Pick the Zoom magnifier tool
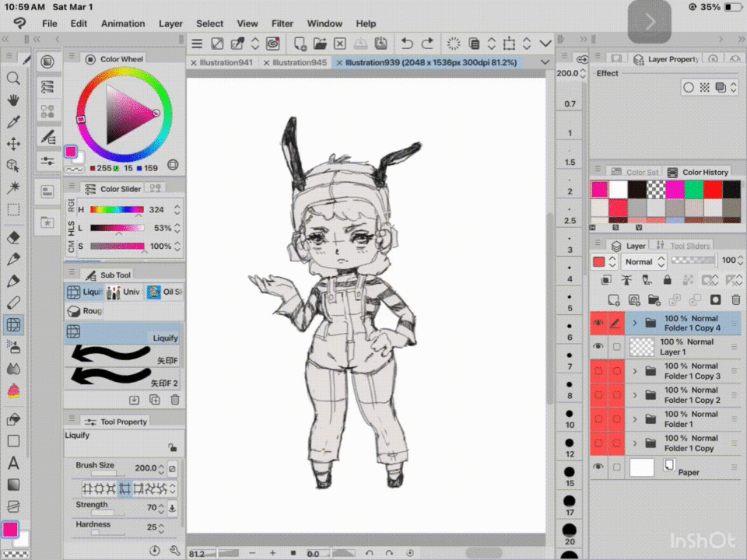The height and width of the screenshot is (560, 747). pos(13,79)
